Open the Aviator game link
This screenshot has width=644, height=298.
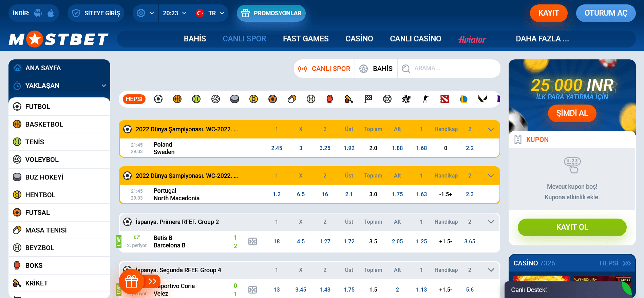click(x=472, y=39)
